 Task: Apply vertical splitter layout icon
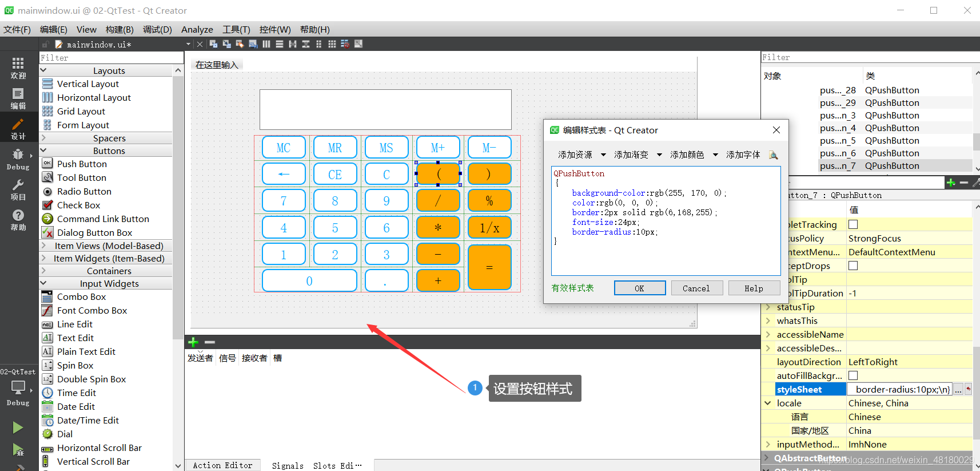(306, 44)
